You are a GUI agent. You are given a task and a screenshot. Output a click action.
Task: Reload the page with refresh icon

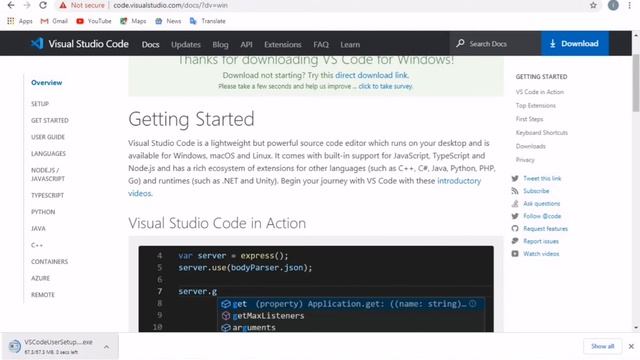[43, 5]
